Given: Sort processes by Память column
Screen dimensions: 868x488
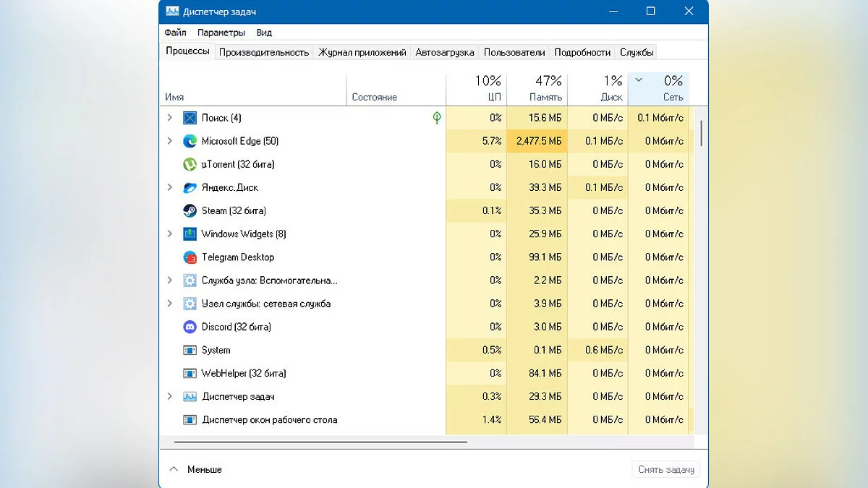Looking at the screenshot, I should point(537,89).
